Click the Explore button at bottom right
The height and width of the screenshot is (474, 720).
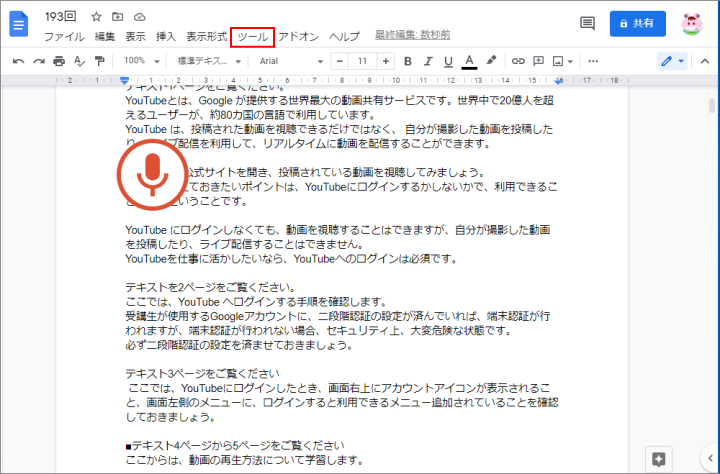[x=658, y=458]
